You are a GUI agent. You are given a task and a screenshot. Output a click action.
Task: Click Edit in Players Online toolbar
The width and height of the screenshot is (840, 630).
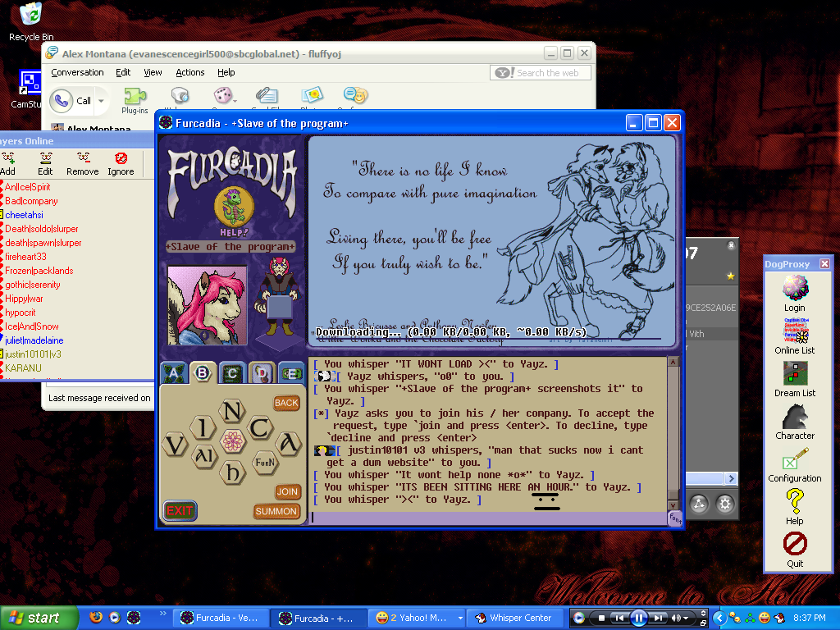(45, 164)
